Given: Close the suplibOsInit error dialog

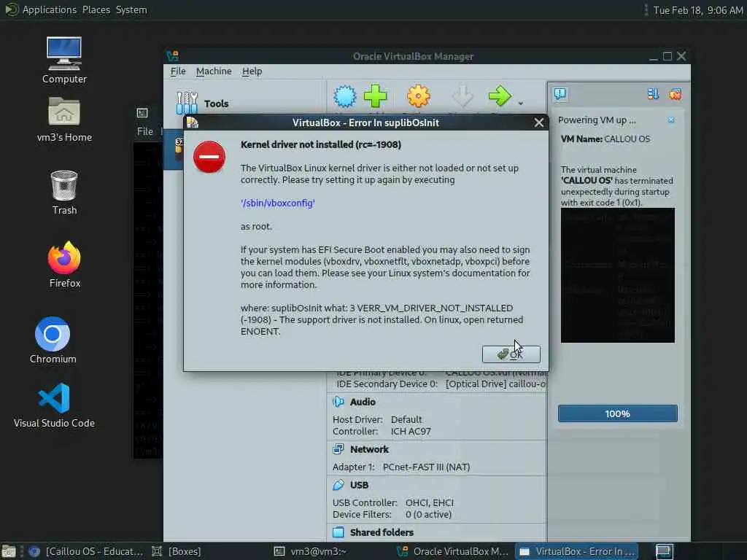Looking at the screenshot, I should pos(539,122).
